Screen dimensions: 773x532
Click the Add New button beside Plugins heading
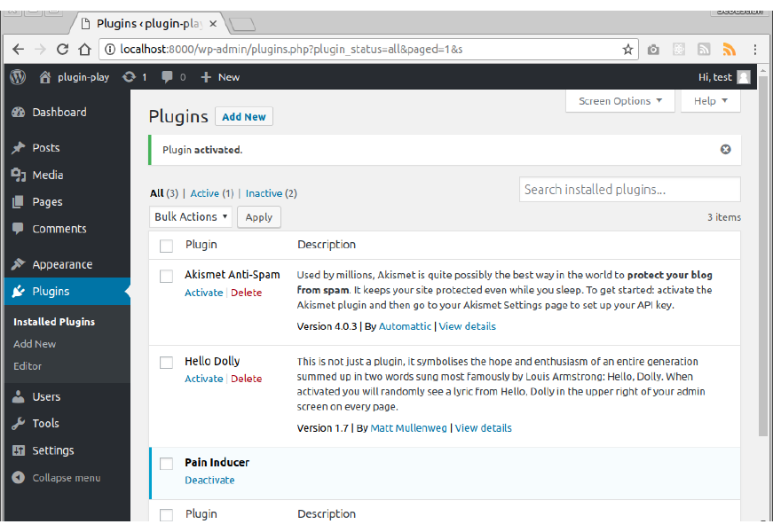pos(243,117)
